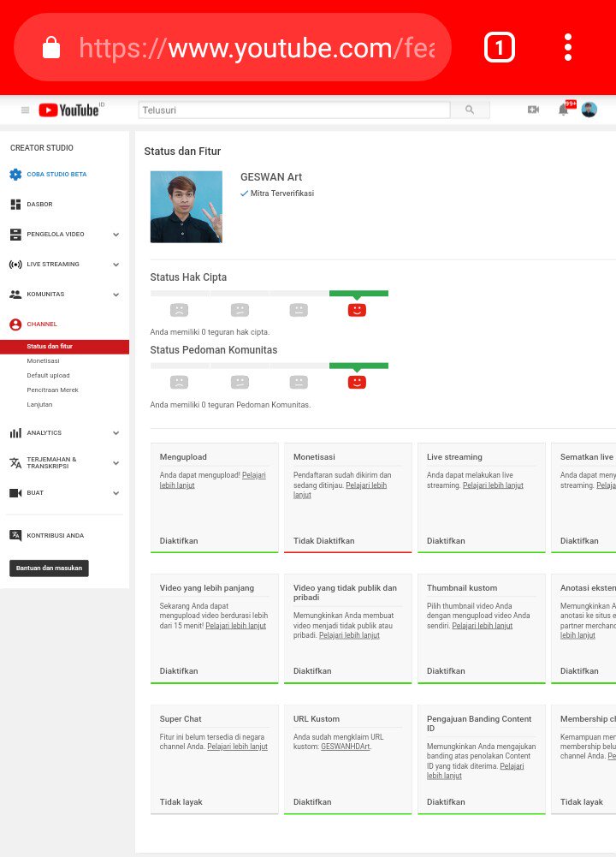Click the Dasbor dashboard icon

15,205
